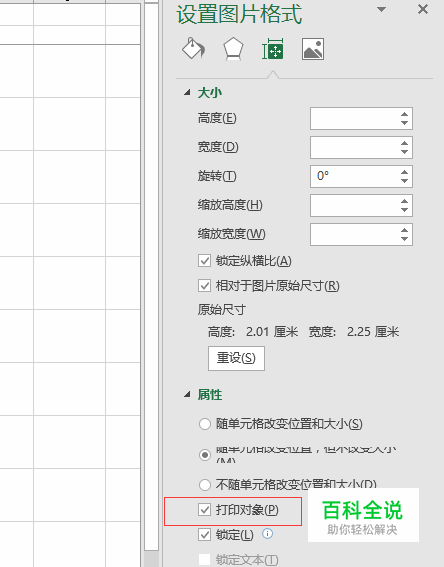Viewport: 444px width, 567px height.
Task: Click the original height value 2.01 厘米
Action: pos(272,332)
